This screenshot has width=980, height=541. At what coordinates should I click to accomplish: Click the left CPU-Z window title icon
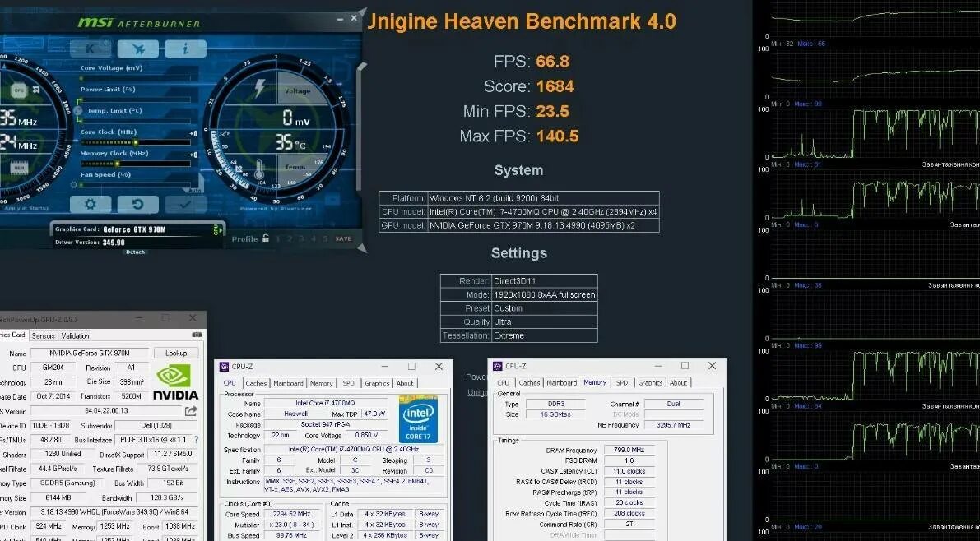click(224, 367)
